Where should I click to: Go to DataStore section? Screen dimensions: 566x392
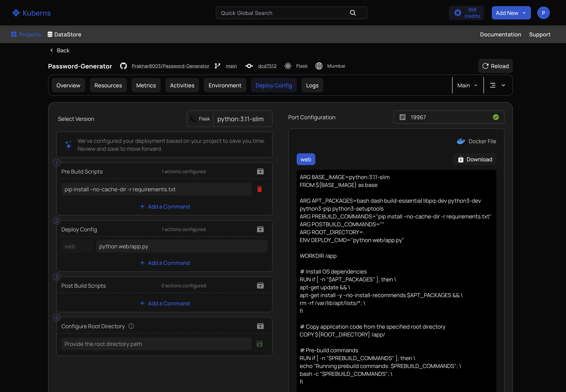[64, 34]
